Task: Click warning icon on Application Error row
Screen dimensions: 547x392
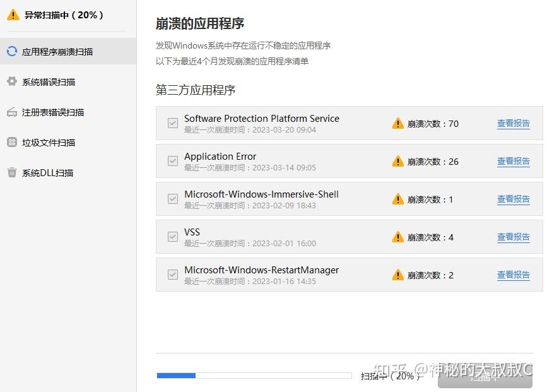Action: click(397, 162)
